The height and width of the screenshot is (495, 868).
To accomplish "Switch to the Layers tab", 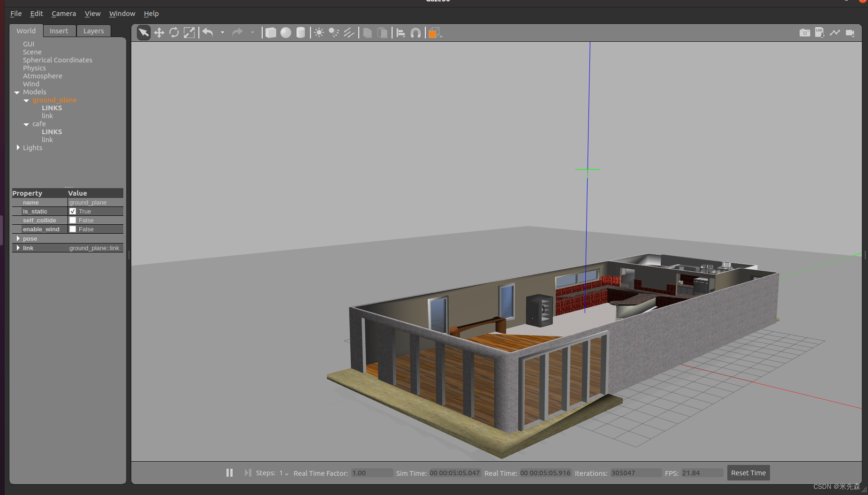I will click(x=94, y=31).
